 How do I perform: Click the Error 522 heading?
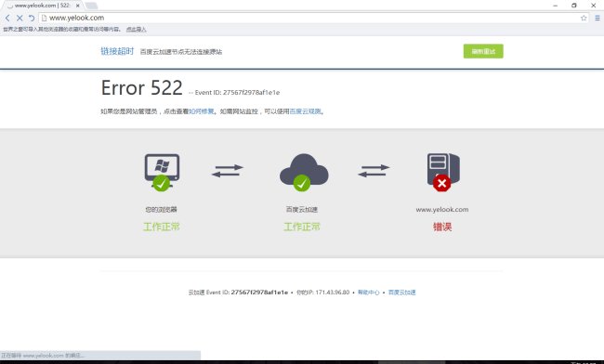point(142,87)
